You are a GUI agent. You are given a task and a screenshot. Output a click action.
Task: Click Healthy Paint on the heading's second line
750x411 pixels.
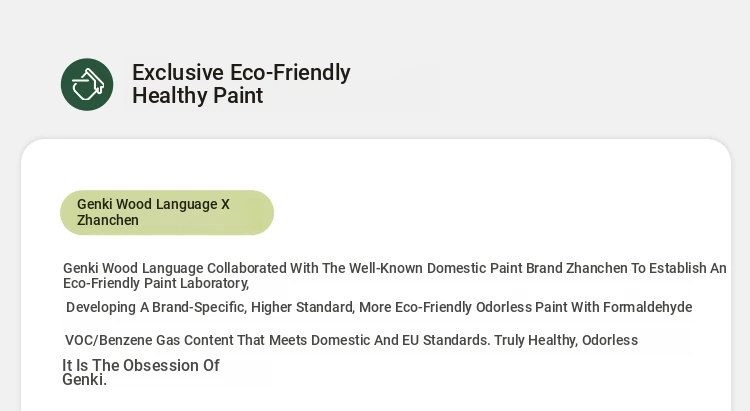point(198,95)
